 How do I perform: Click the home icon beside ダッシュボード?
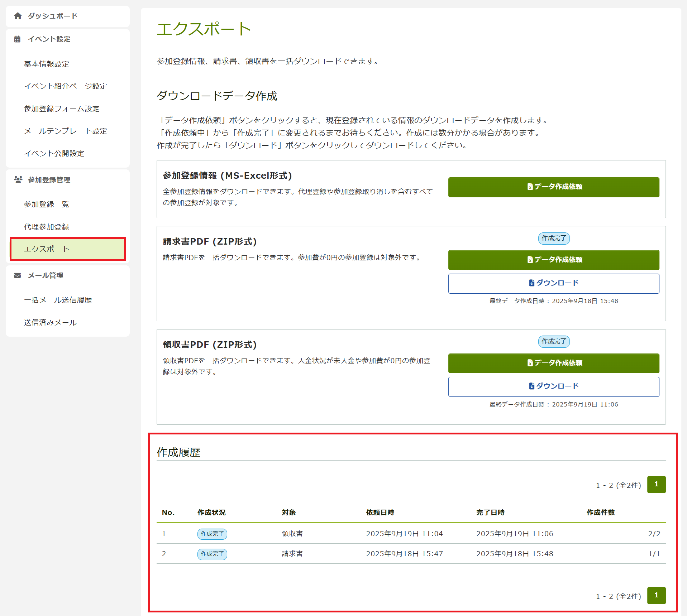[x=18, y=16]
